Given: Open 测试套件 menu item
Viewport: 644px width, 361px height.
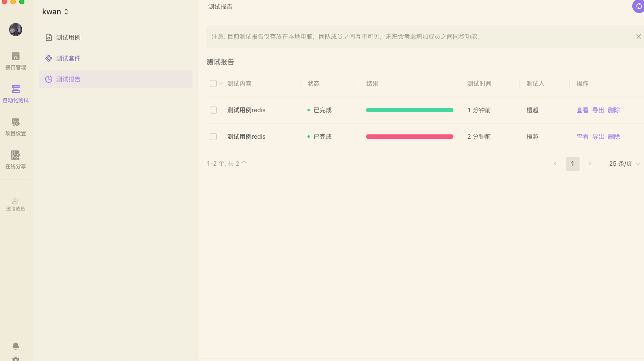Looking at the screenshot, I should click(x=115, y=58).
